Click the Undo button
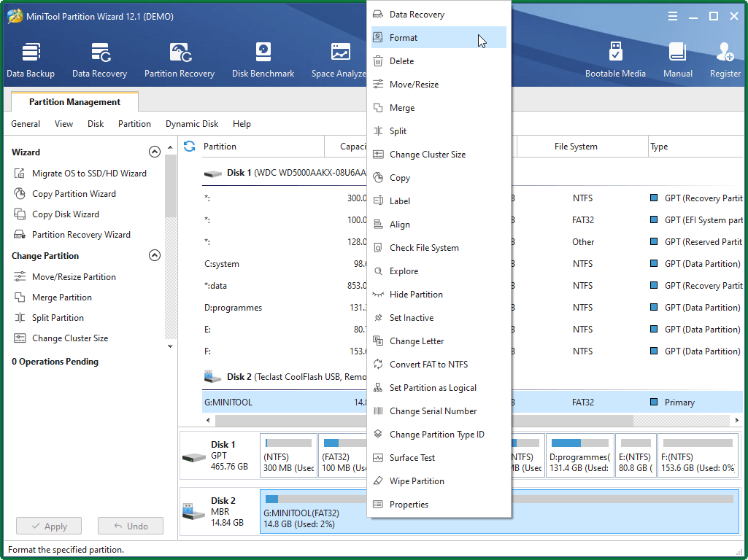Screen dimensions: 748x560 [130, 526]
